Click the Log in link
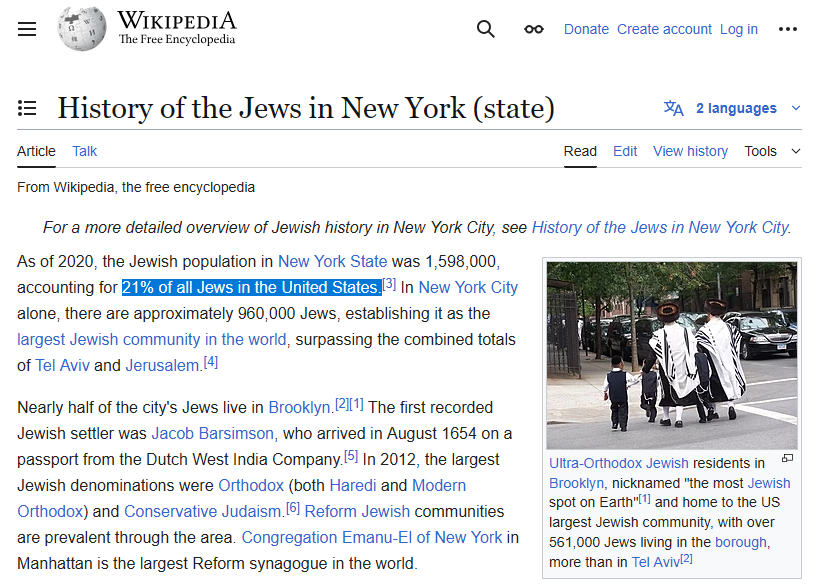The image size is (813, 588). point(739,29)
